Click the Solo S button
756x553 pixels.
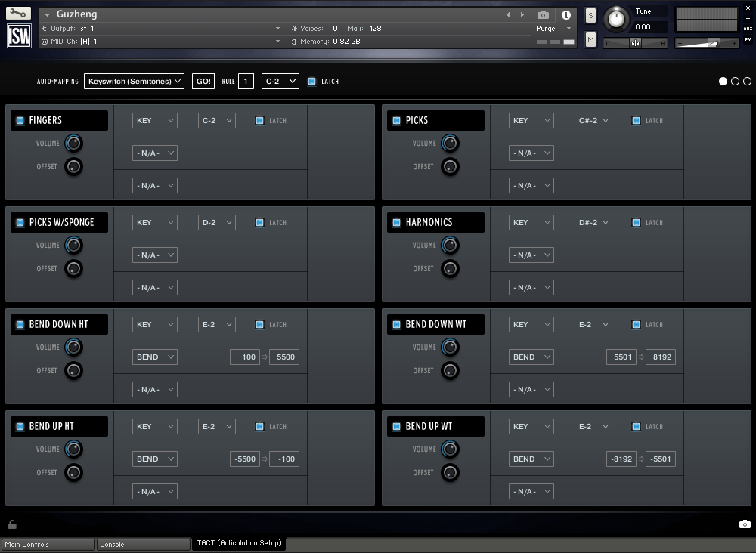tap(590, 17)
